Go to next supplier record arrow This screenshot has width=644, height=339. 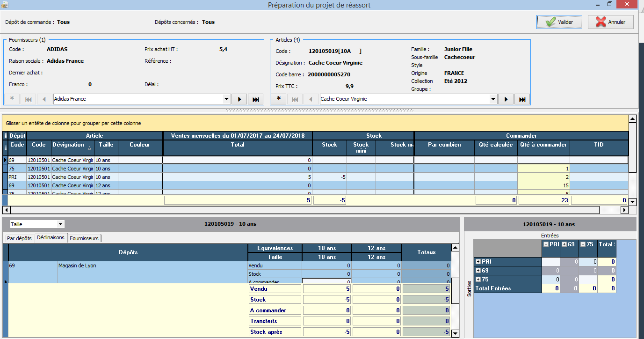[x=239, y=99]
